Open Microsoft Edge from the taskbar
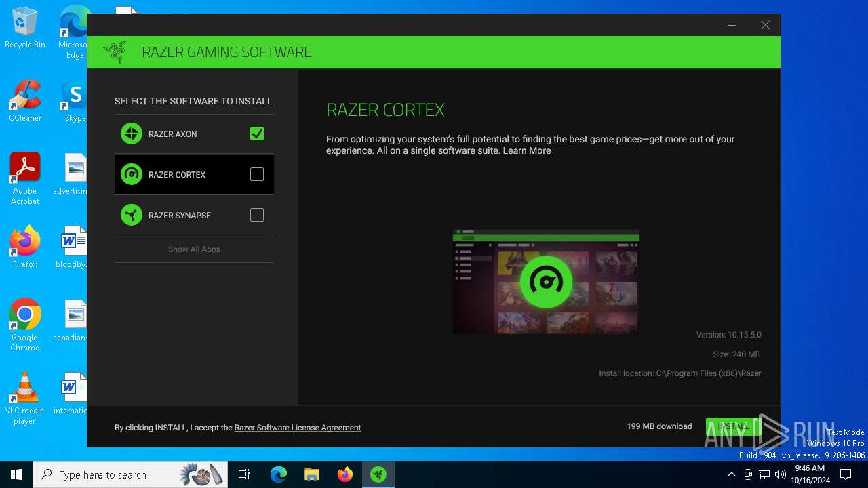 click(279, 474)
